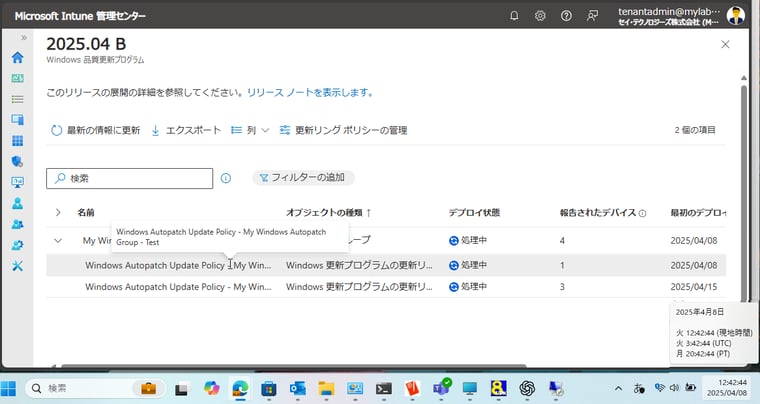760x404 pixels.
Task: Open the Devices icon in the sidebar
Action: [17, 120]
